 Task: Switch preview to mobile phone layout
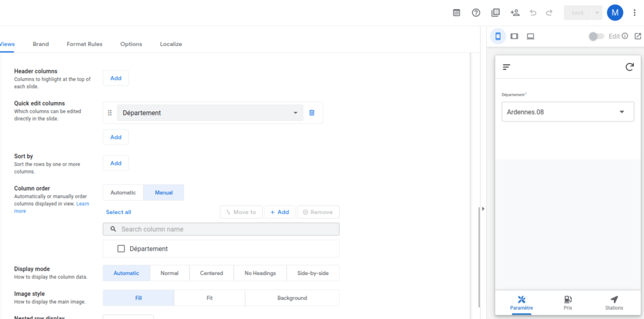coord(498,36)
